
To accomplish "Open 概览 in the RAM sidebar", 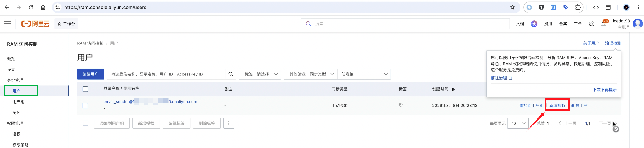I will click(11, 58).
